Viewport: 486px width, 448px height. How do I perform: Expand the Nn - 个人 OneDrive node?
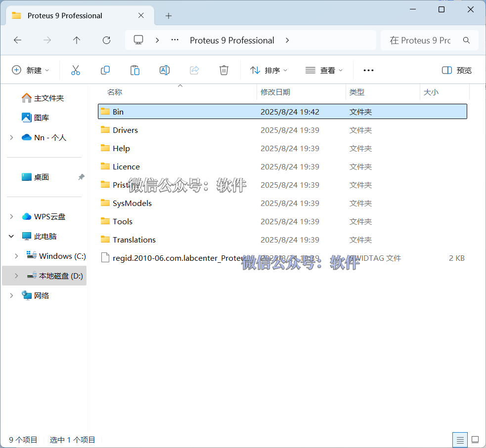pos(11,137)
